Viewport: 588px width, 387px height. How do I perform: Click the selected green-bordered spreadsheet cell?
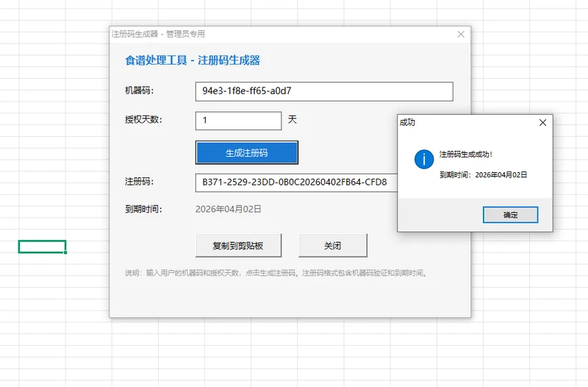coord(43,246)
